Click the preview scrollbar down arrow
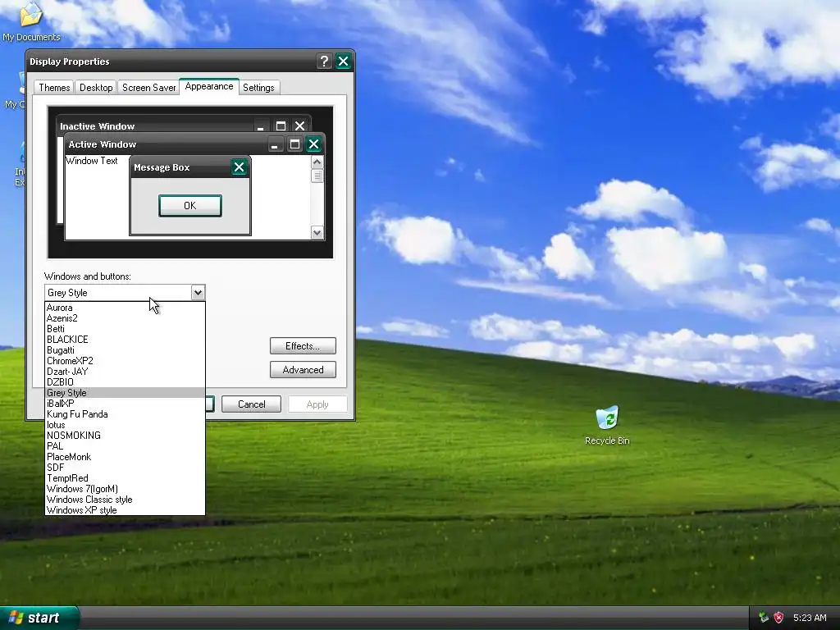The height and width of the screenshot is (630, 840). pos(317,232)
